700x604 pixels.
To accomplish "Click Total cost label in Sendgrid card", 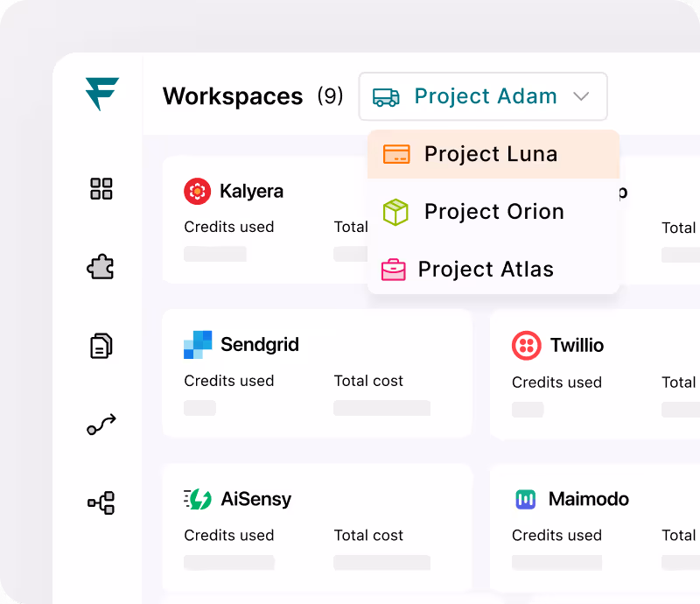I will pos(368,381).
